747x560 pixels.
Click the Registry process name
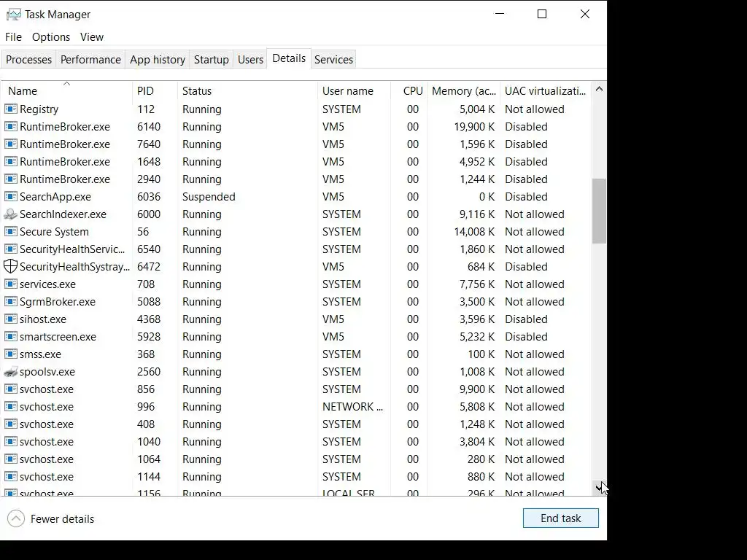pos(39,109)
